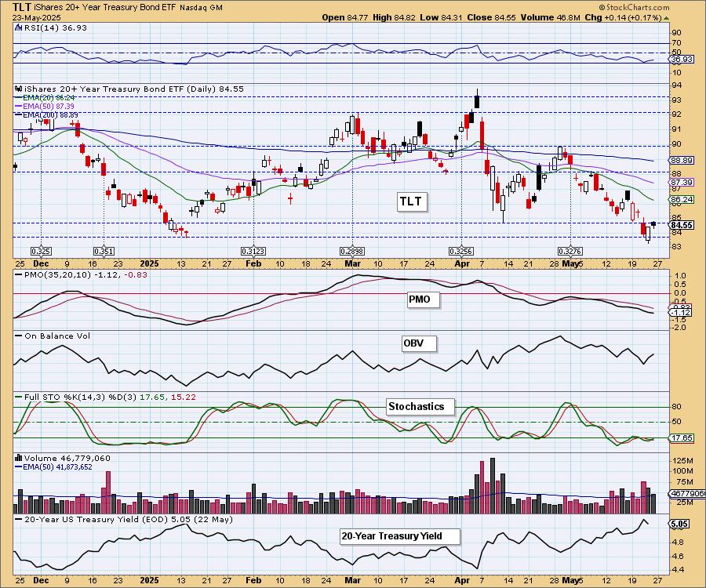Click the 84.55 last price axis tag
Viewport: 706px width, 588px height.
[682, 225]
